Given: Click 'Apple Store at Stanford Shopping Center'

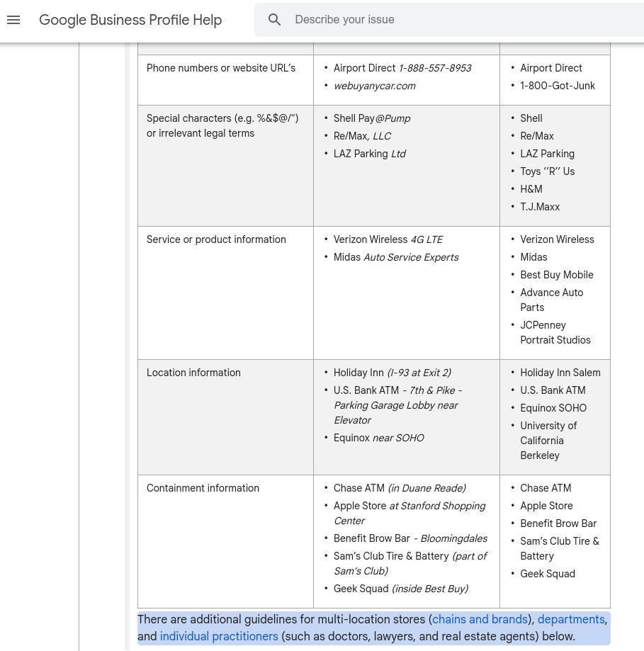Looking at the screenshot, I should click(409, 514).
